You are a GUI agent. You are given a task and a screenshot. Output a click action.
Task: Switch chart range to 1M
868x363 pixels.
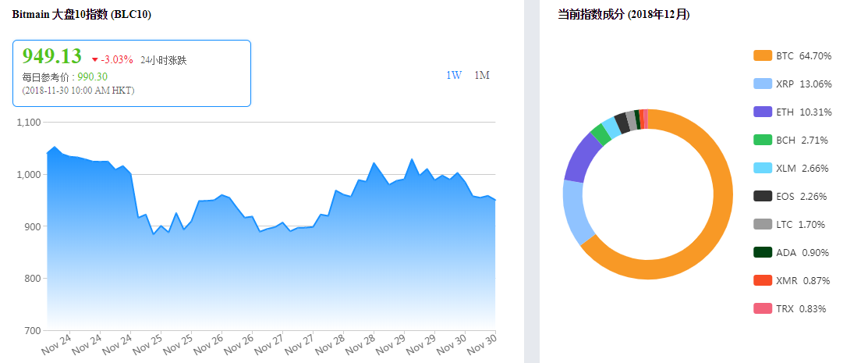click(x=482, y=75)
